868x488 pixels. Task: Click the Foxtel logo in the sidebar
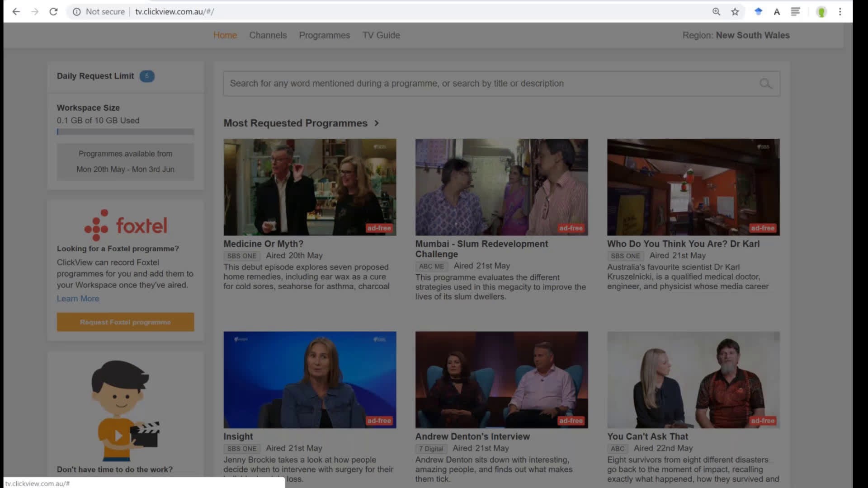[125, 225]
